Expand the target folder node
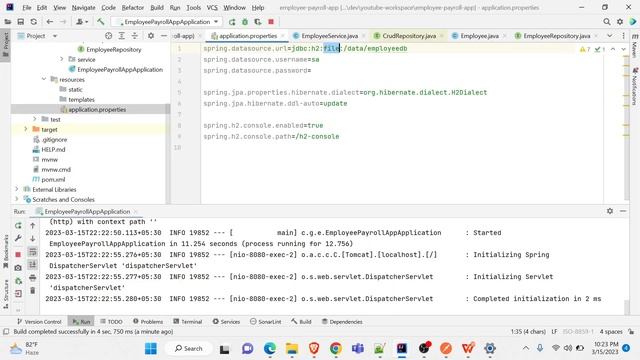 point(26,129)
